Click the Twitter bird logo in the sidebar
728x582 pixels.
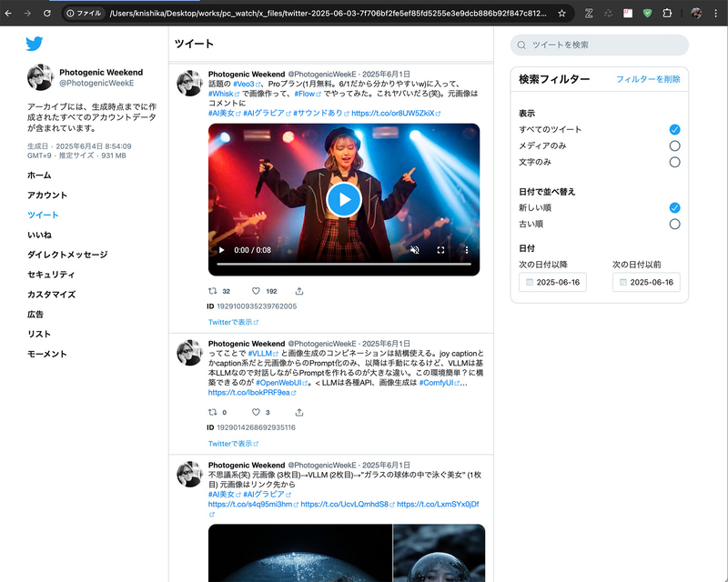pyautogui.click(x=35, y=44)
